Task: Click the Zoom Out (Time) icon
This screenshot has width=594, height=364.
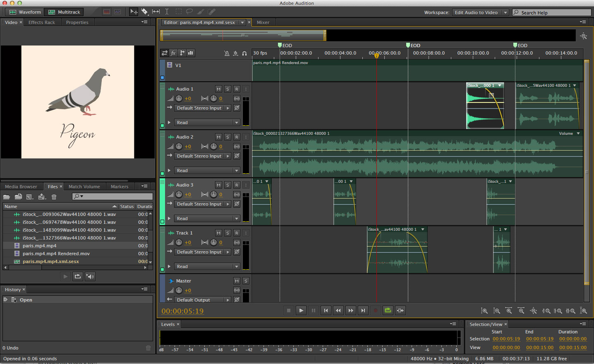Action: point(521,311)
